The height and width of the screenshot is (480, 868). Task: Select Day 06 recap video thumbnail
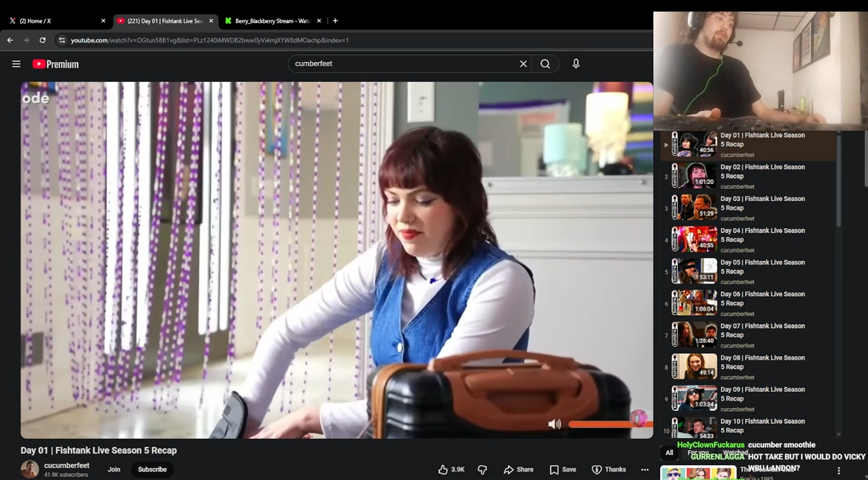(695, 303)
